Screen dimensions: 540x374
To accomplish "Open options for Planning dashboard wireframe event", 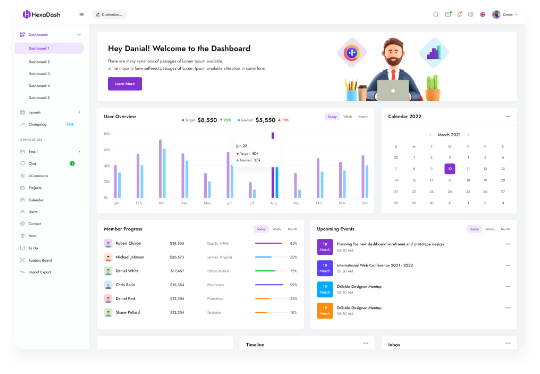I will click(x=508, y=244).
